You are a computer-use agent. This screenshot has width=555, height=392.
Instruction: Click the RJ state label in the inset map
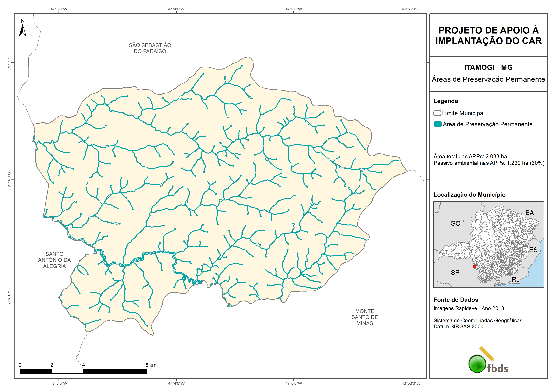coord(515,280)
